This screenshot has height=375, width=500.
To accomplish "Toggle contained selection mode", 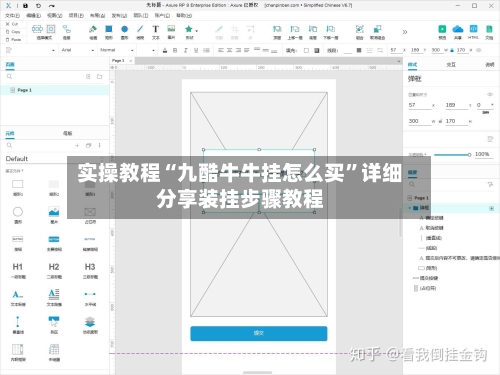I will [51, 29].
